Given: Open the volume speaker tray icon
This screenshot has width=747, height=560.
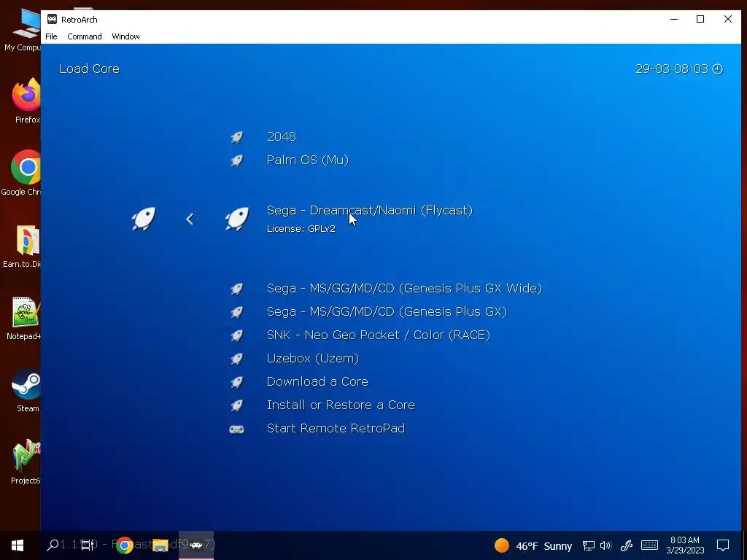Looking at the screenshot, I should (605, 545).
